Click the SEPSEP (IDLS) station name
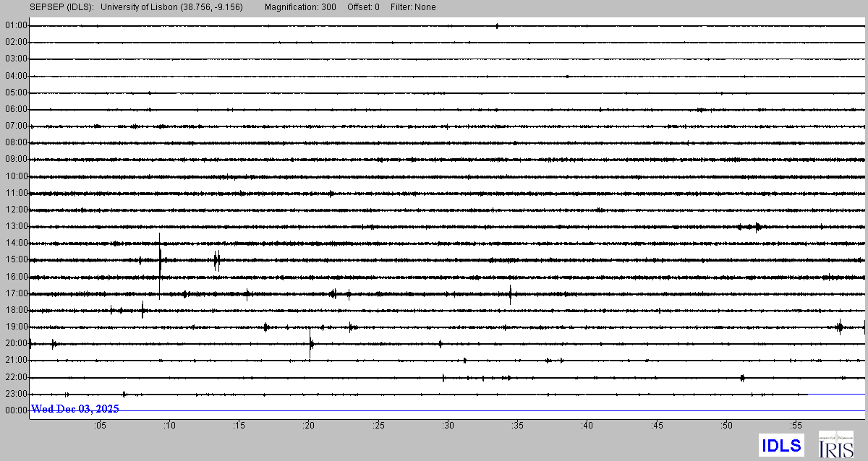 tap(61, 7)
